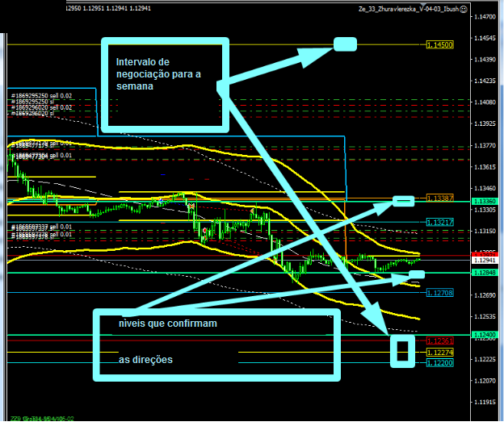Click the blue 1.13217 price label

439,222
